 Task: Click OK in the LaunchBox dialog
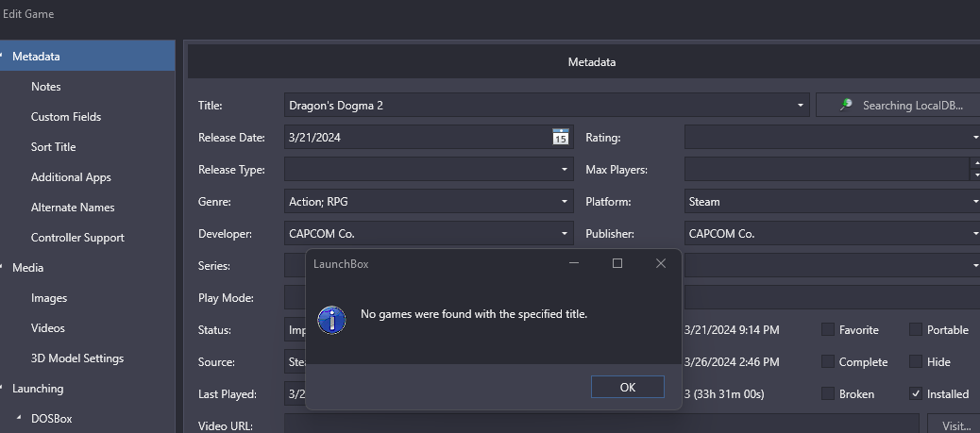tap(628, 387)
